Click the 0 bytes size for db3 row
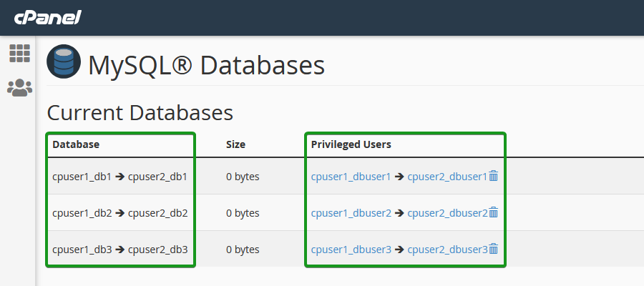 pyautogui.click(x=243, y=250)
